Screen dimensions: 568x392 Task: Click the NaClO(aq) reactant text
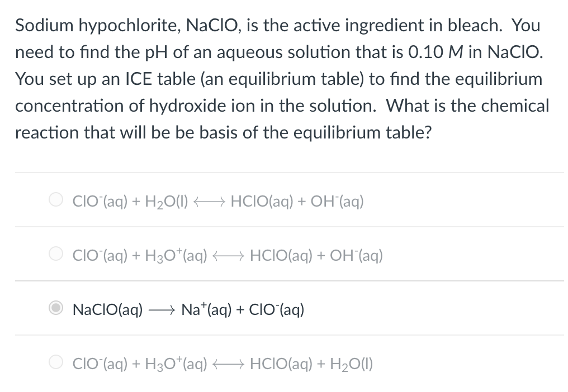coord(107,310)
